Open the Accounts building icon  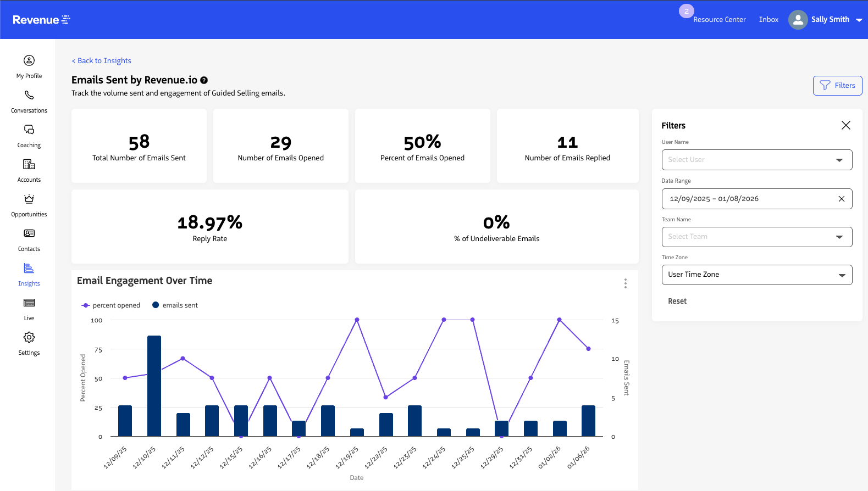[x=29, y=165]
